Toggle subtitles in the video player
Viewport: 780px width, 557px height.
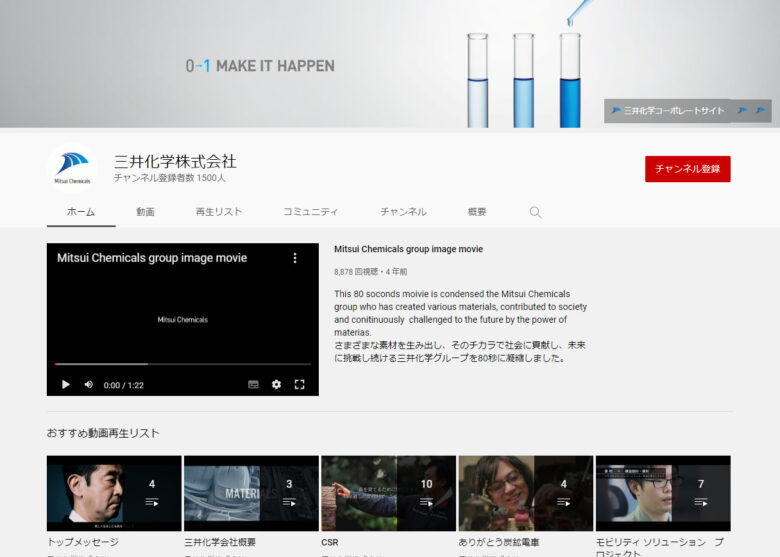click(x=253, y=384)
